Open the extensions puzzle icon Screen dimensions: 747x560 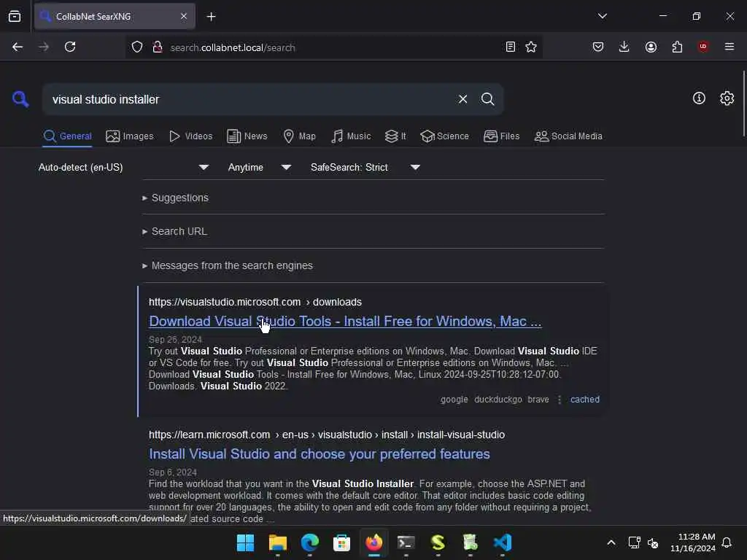tap(677, 47)
